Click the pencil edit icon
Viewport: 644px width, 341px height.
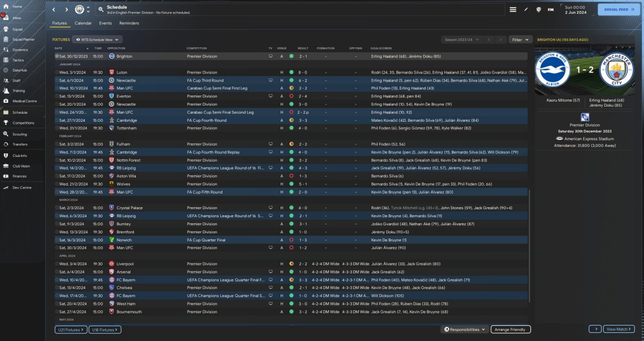coord(526,10)
